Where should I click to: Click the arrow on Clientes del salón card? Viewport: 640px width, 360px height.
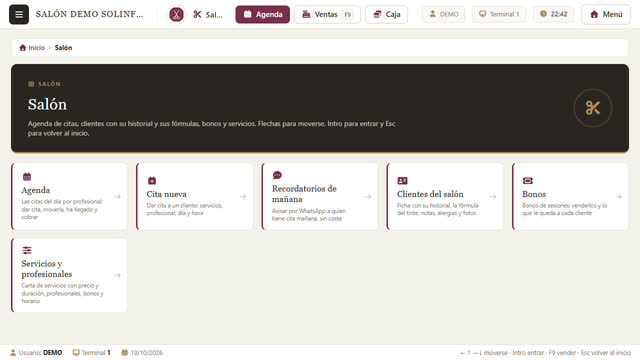(x=493, y=197)
